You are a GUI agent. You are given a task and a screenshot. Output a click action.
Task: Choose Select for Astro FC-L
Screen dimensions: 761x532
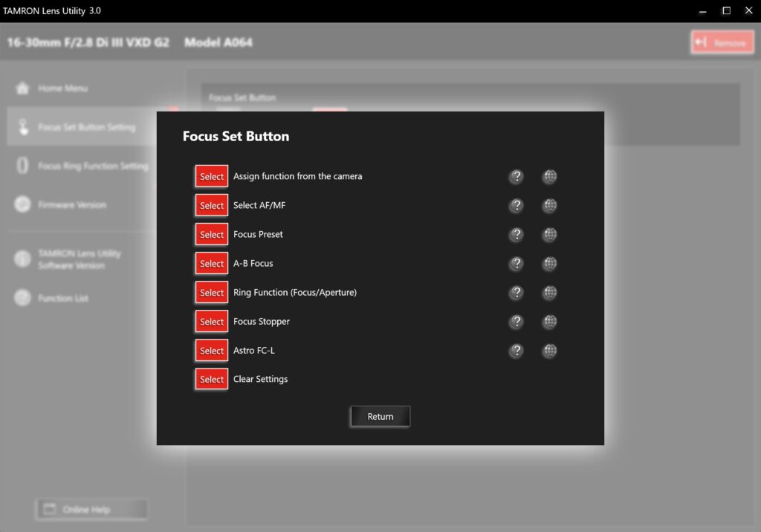212,351
